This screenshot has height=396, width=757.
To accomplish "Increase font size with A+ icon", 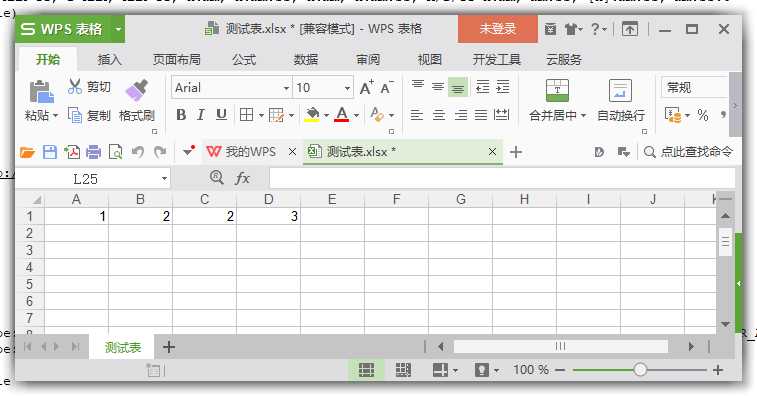I will (x=366, y=87).
